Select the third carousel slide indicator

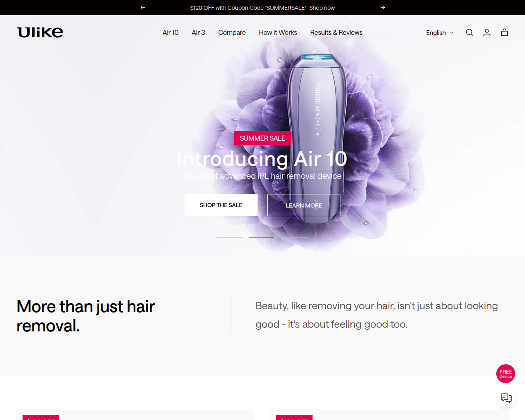[x=295, y=237]
